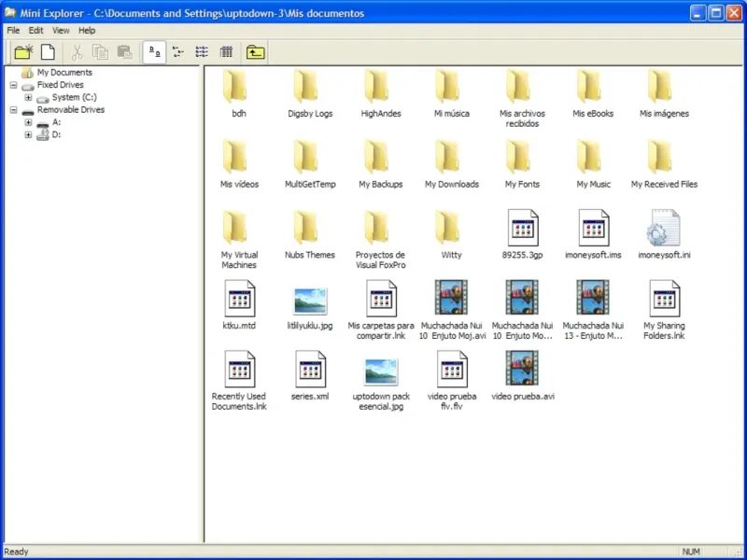Expand the D: drive node
The width and height of the screenshot is (747, 560).
pos(29,134)
